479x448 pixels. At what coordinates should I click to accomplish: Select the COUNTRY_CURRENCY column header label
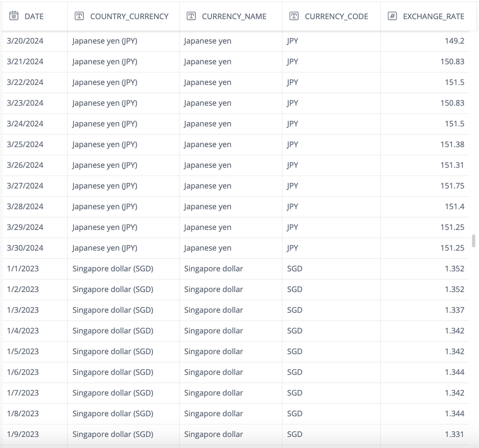coord(129,16)
